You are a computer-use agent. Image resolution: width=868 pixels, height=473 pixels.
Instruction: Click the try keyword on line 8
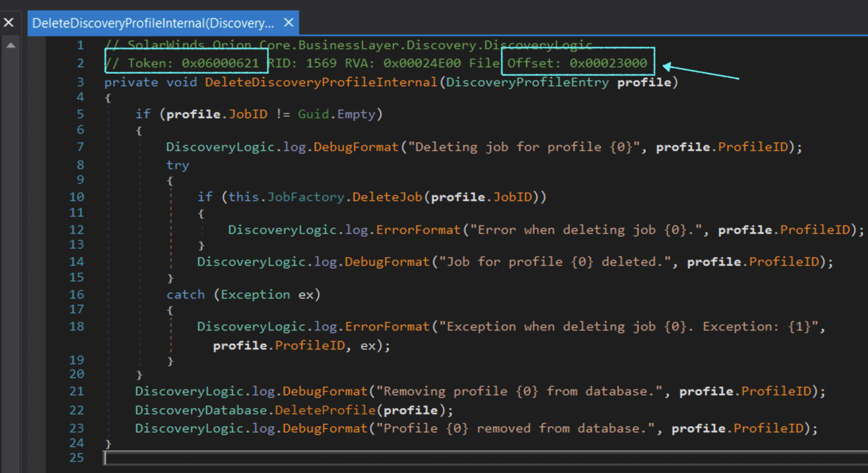[178, 165]
